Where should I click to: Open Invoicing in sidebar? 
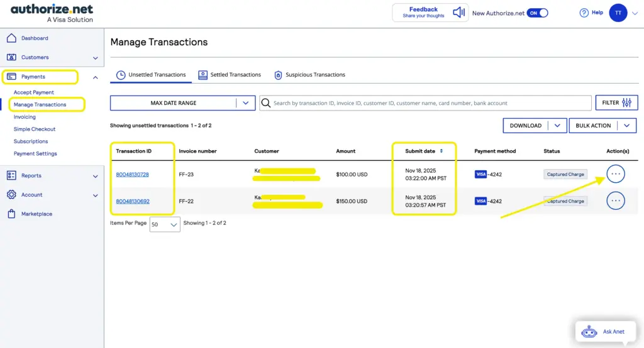point(25,117)
